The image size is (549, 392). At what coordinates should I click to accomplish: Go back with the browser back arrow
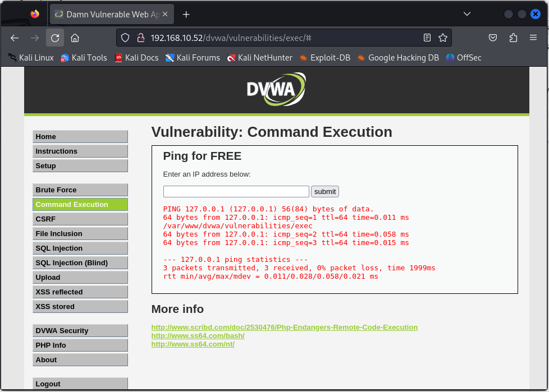pyautogui.click(x=15, y=38)
